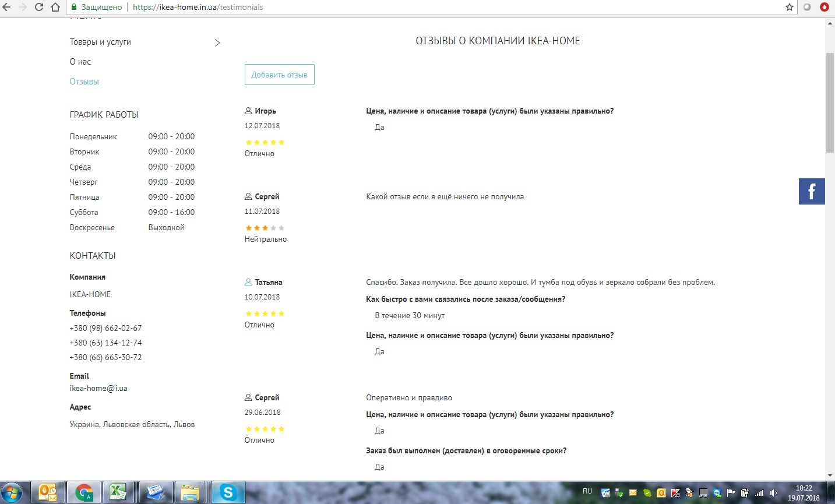This screenshot has height=504, width=835.
Task: Expand the 'Товары и услуги' submenu arrow
Action: [217, 43]
